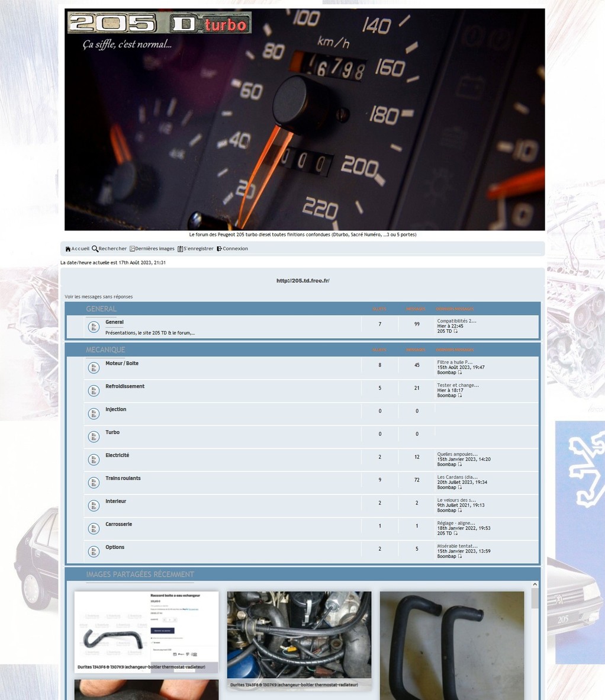Open the http://205.td.free.fr/ link

303,281
